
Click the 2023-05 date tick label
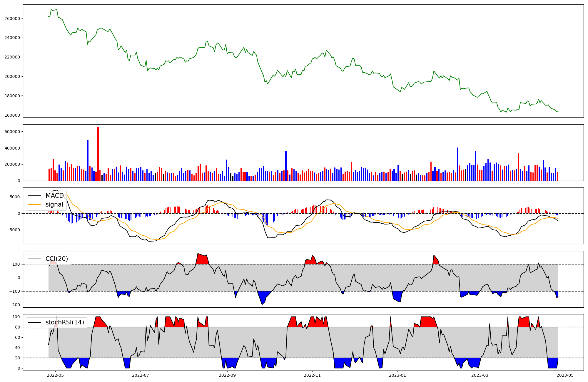[x=565, y=375]
